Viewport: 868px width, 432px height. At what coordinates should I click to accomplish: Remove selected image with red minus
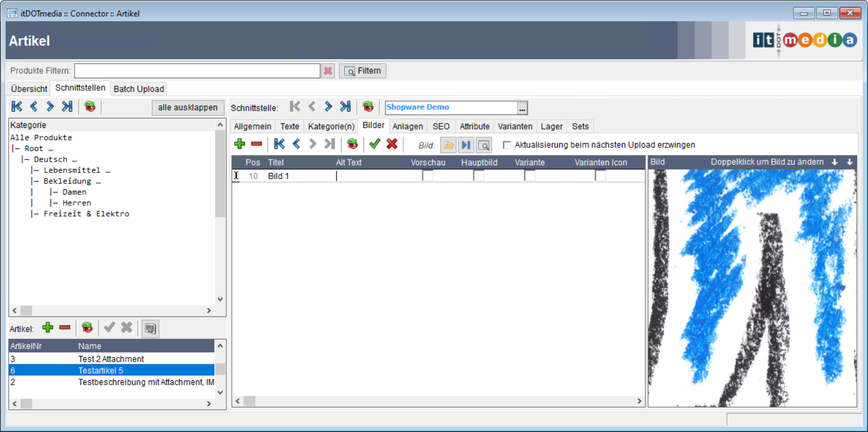256,144
